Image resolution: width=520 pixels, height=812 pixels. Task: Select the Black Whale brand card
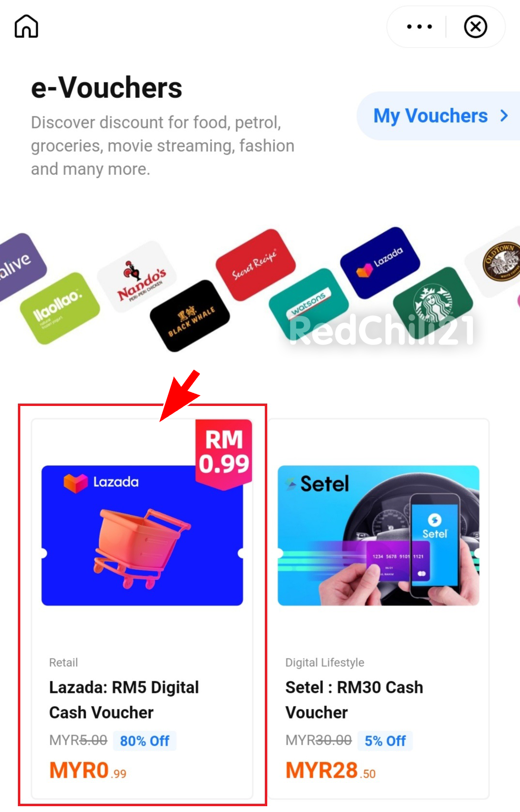coord(190,316)
